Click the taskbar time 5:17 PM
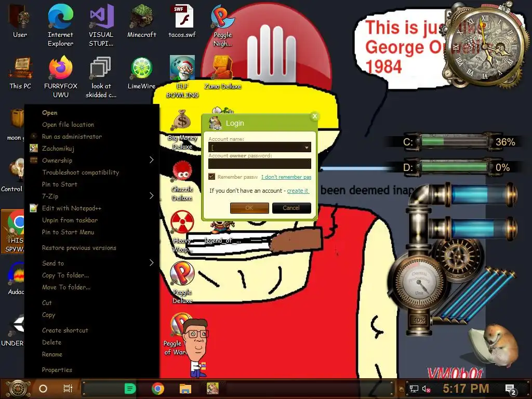The image size is (532, 399). [466, 389]
